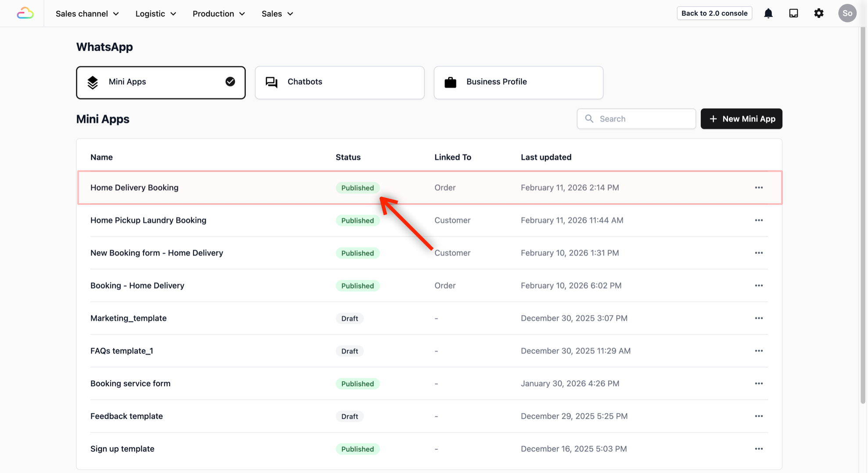Image resolution: width=868 pixels, height=473 pixels.
Task: Open the So user avatar
Action: [847, 13]
